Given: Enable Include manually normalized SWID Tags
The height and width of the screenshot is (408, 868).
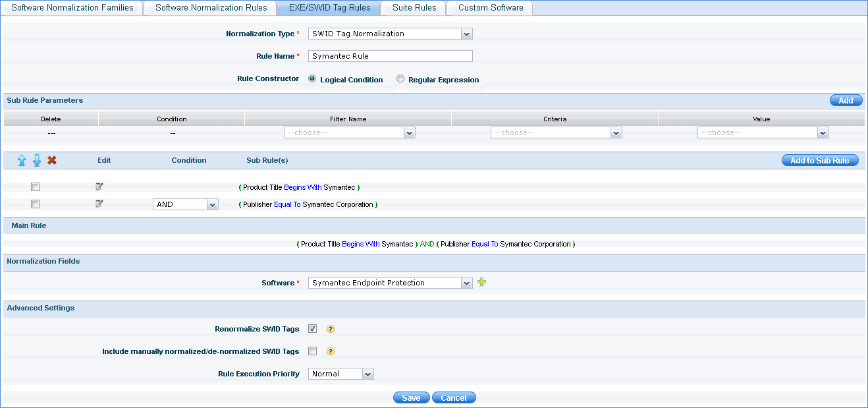Looking at the screenshot, I should tap(313, 351).
